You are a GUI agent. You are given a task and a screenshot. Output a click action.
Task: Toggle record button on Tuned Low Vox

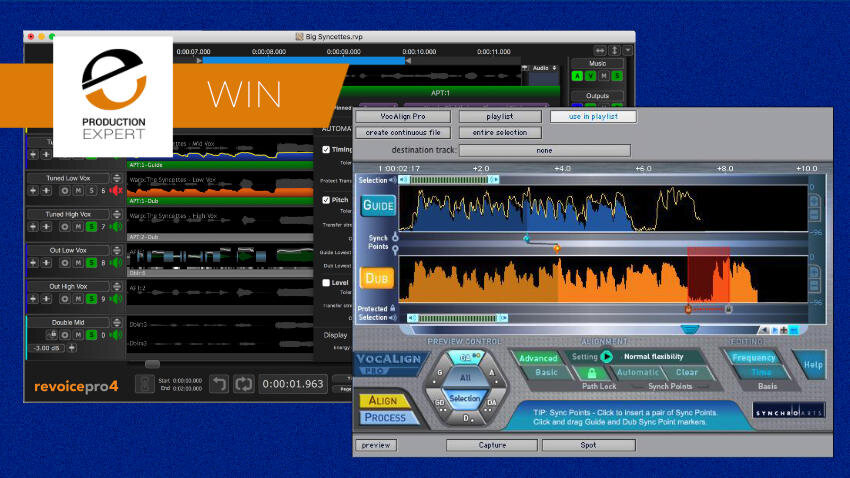pos(65,191)
